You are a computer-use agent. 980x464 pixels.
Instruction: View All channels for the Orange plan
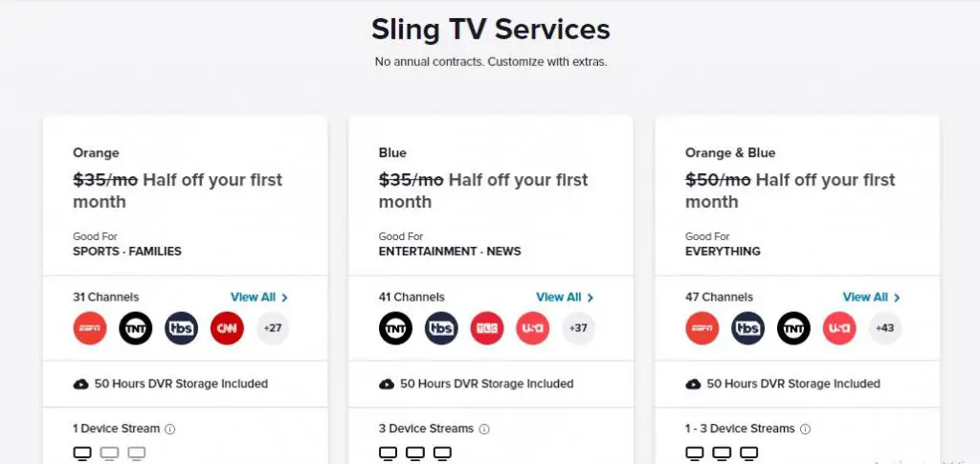click(x=259, y=298)
